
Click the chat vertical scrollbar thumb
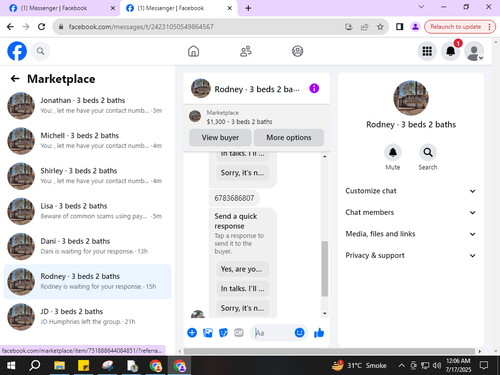[x=325, y=269]
